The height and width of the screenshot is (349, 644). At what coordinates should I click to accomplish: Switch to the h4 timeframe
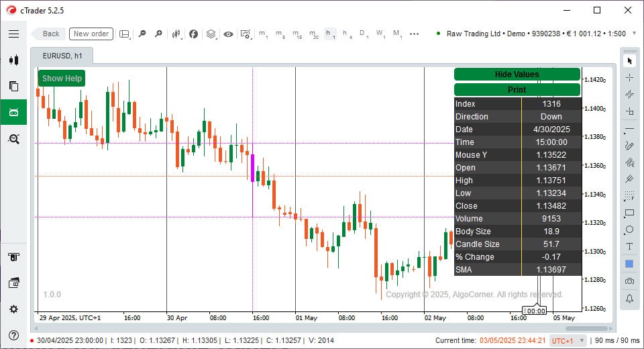pos(347,34)
